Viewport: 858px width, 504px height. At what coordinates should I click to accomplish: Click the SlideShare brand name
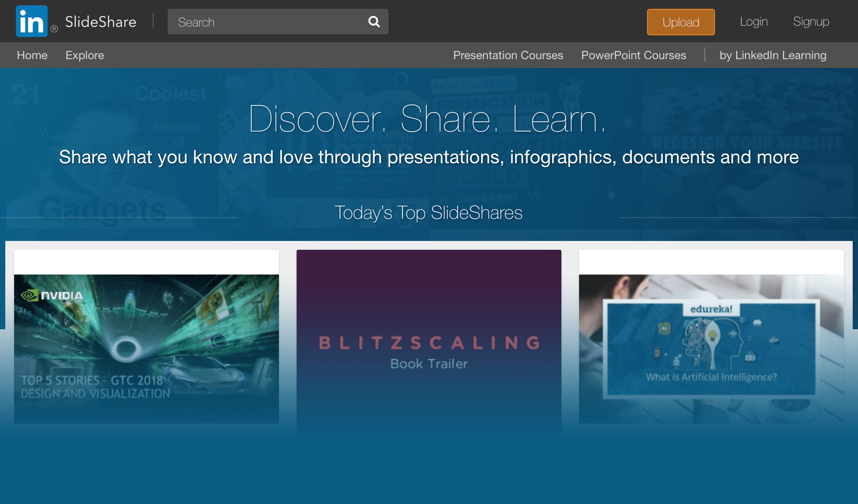coord(101,22)
